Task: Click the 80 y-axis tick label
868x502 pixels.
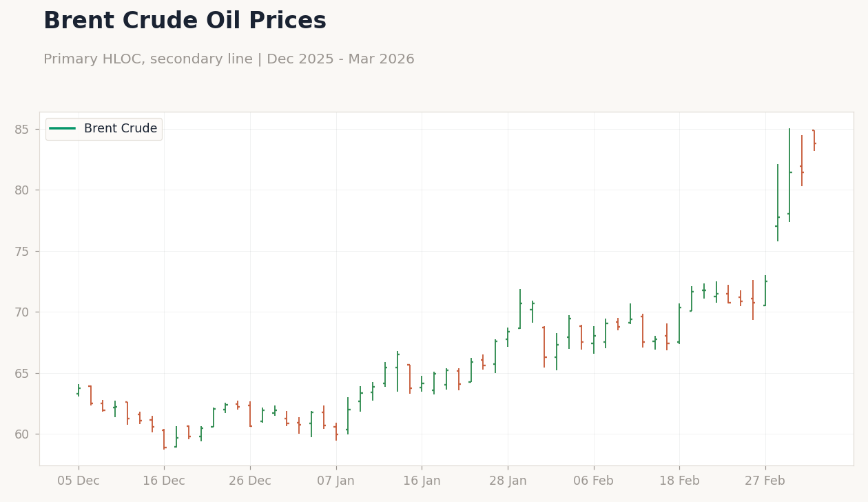Action: [x=22, y=190]
